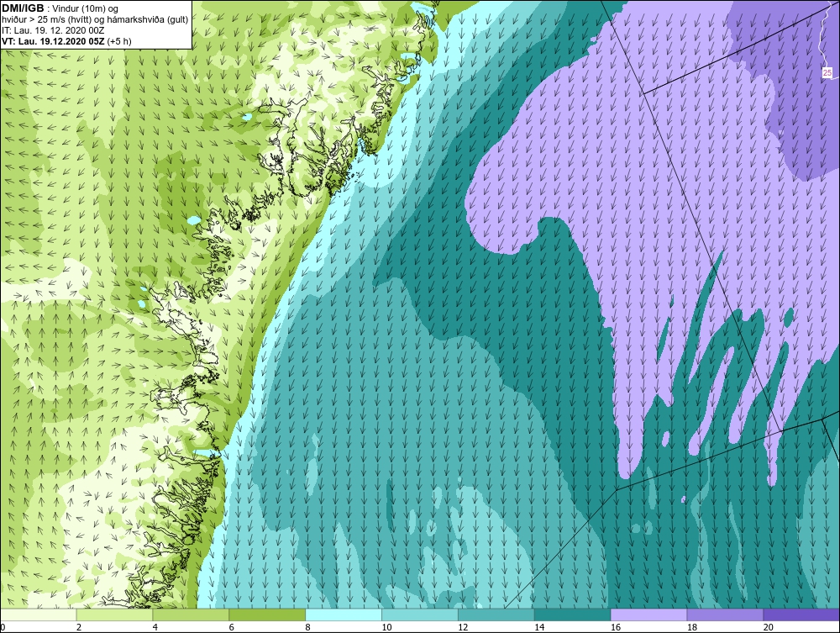Click the pink '25' contour label

click(827, 72)
